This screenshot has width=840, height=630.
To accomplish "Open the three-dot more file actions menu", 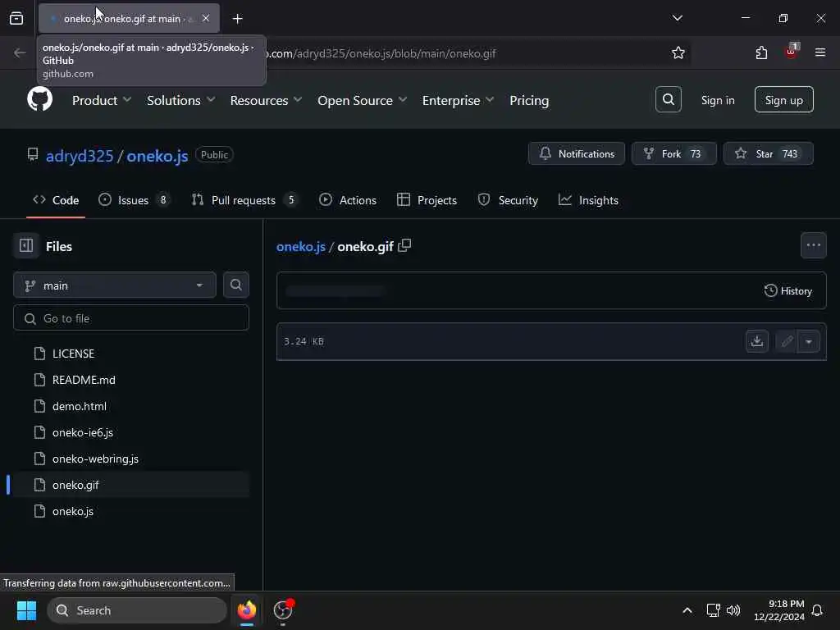I will (813, 245).
